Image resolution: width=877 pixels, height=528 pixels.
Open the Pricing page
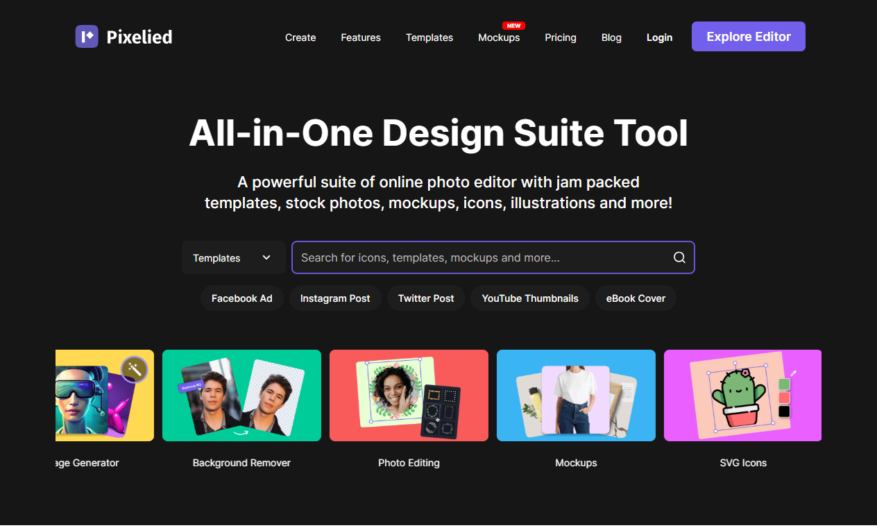pos(560,37)
